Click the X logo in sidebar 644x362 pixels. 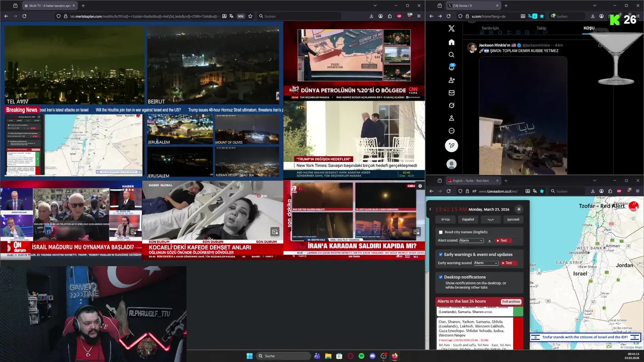click(x=451, y=29)
